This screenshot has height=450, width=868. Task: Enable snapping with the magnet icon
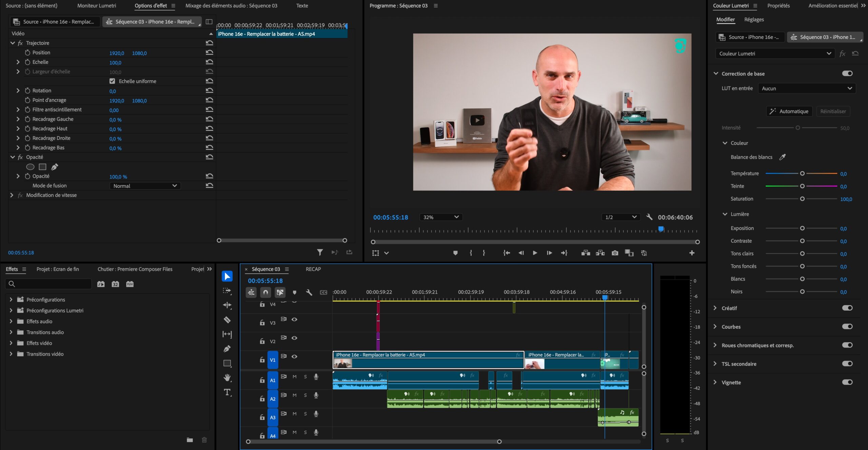pos(265,292)
